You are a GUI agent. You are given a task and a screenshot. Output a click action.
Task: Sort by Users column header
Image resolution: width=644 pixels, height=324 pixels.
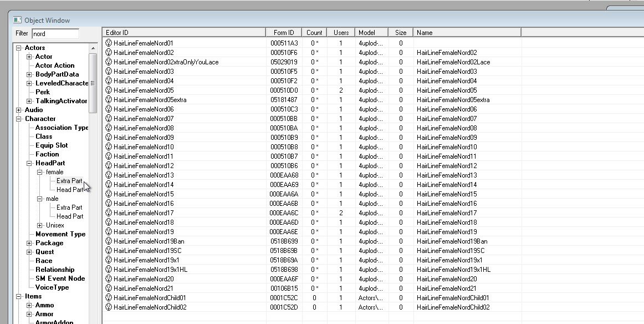(x=341, y=33)
